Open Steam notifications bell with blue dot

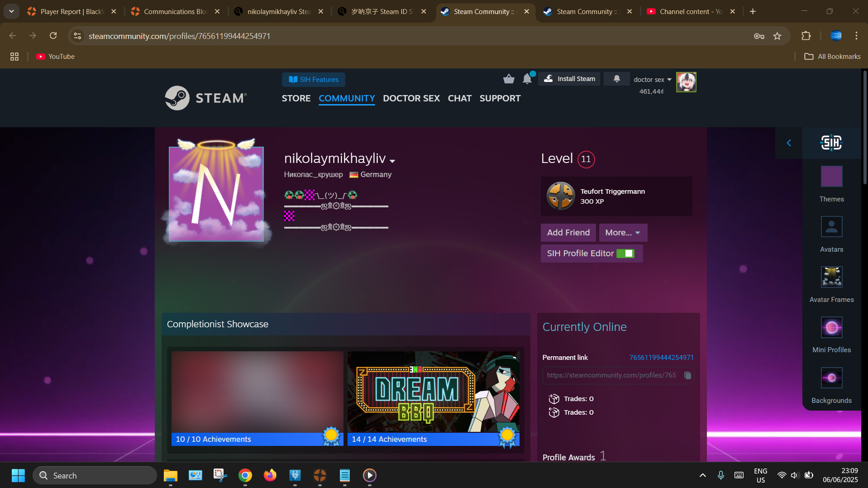point(528,79)
